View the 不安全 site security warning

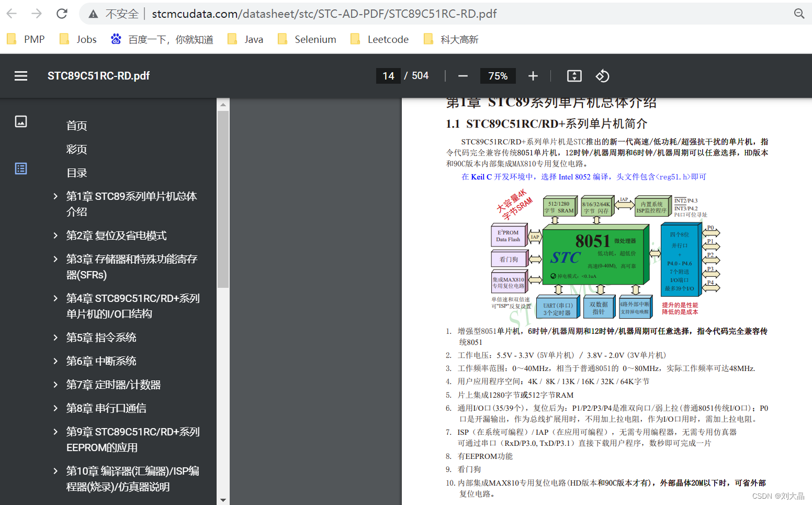point(114,14)
